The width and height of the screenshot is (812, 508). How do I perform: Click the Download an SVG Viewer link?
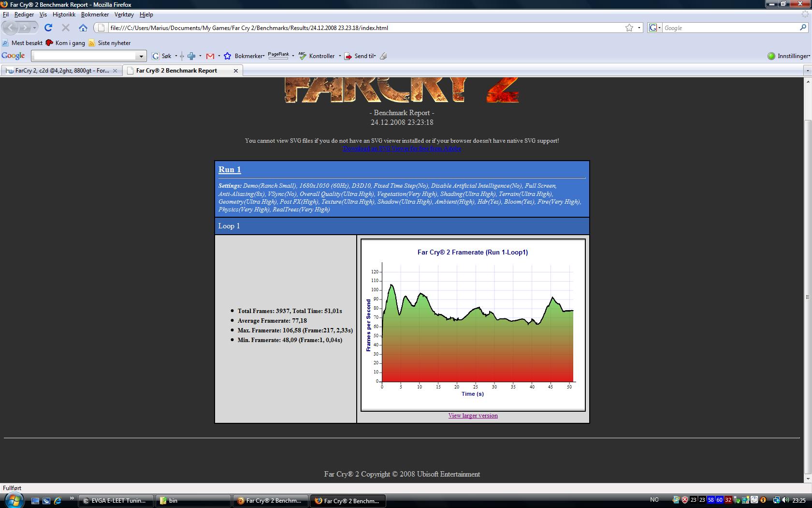click(402, 149)
